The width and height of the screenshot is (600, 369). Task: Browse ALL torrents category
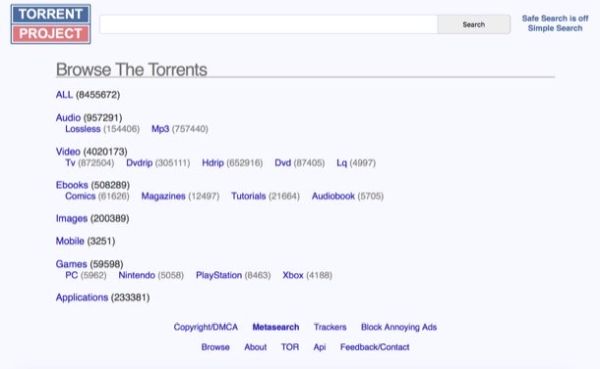pyautogui.click(x=64, y=95)
